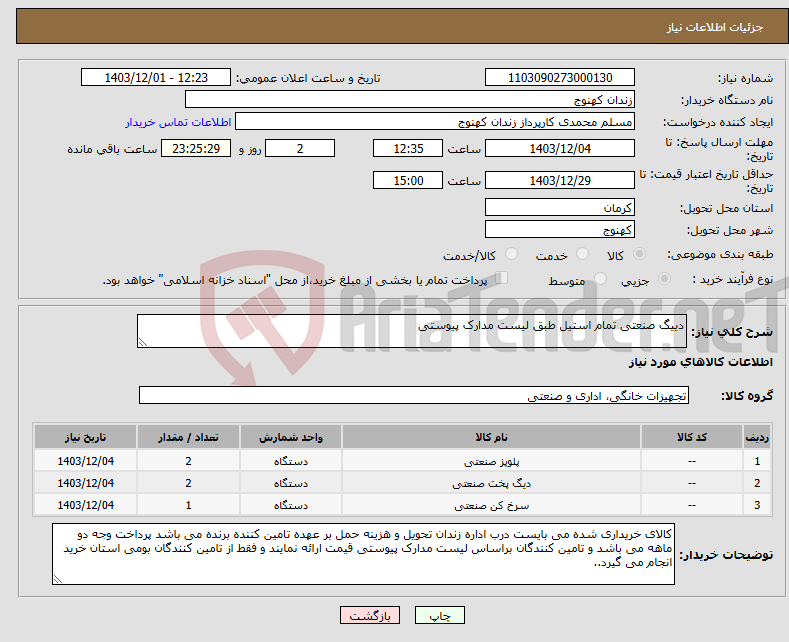Click the کد کالا column header

(691, 437)
